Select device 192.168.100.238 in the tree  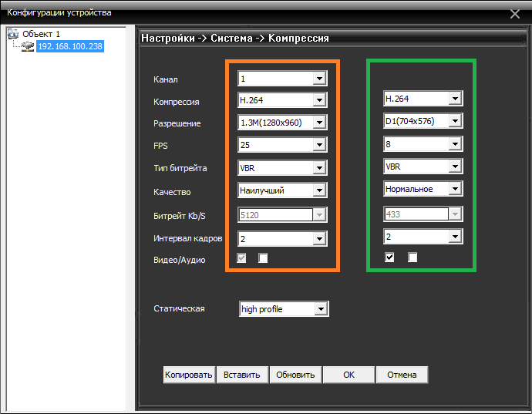70,46
